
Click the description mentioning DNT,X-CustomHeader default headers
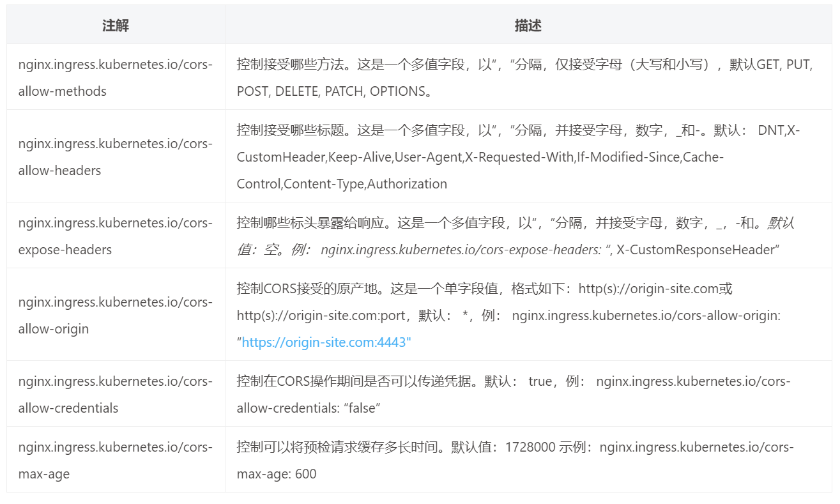(x=524, y=157)
